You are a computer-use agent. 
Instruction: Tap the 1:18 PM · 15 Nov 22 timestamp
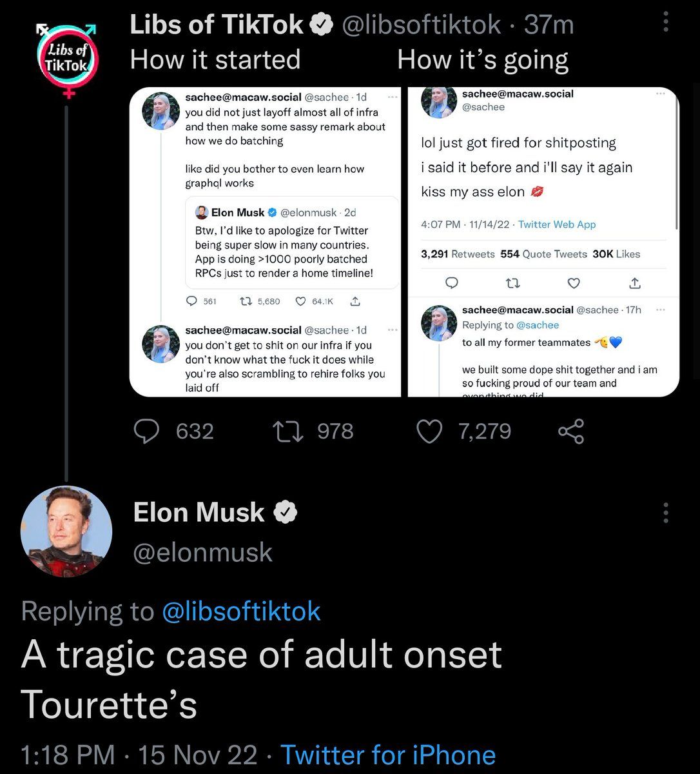139,755
